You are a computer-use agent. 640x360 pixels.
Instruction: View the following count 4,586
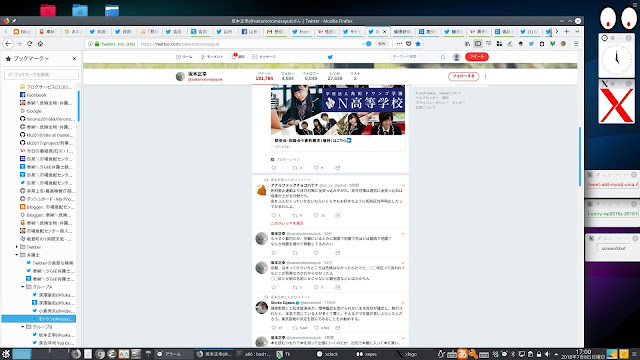[288, 76]
